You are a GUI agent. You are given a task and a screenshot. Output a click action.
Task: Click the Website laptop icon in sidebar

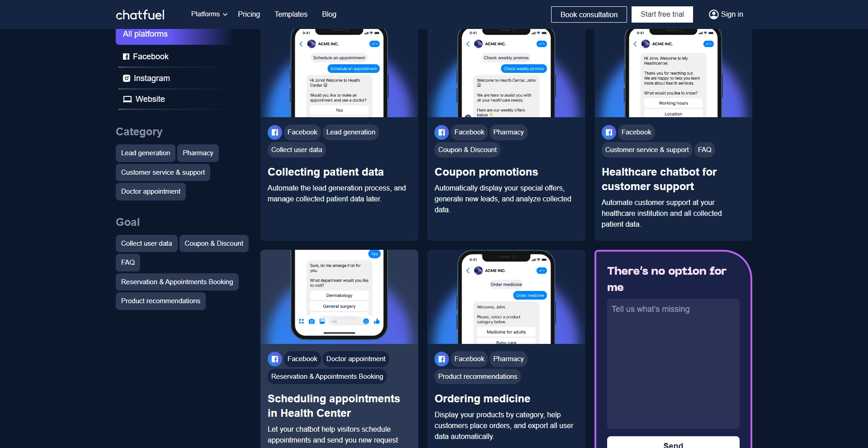[x=127, y=99]
